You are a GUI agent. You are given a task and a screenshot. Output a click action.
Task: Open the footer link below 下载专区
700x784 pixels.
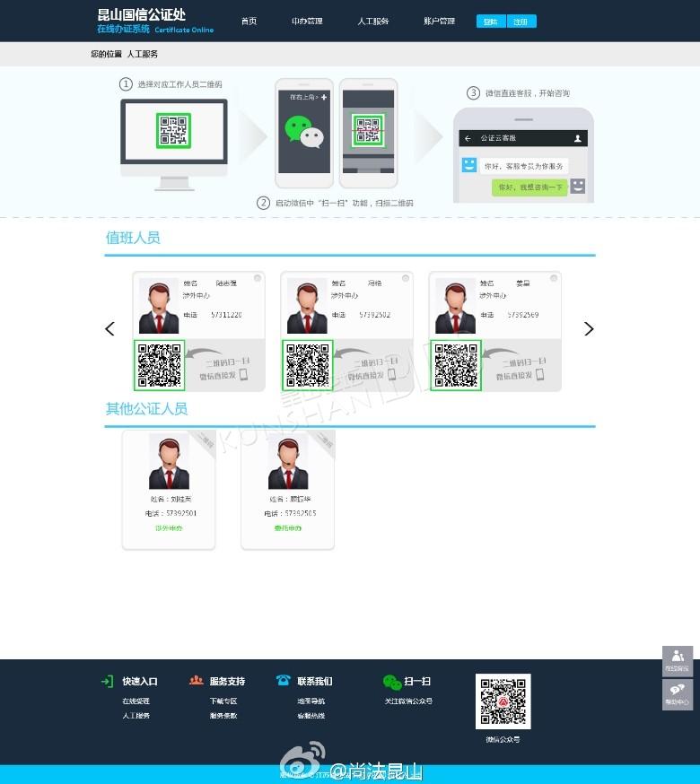[223, 716]
